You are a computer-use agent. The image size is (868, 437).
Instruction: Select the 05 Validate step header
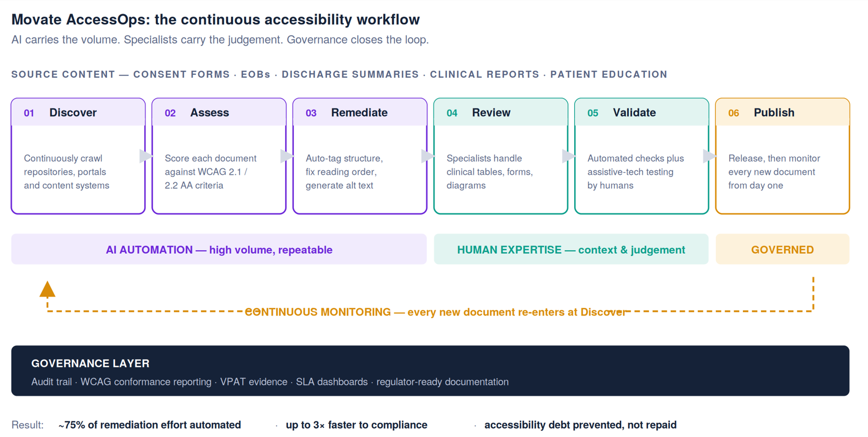click(642, 112)
